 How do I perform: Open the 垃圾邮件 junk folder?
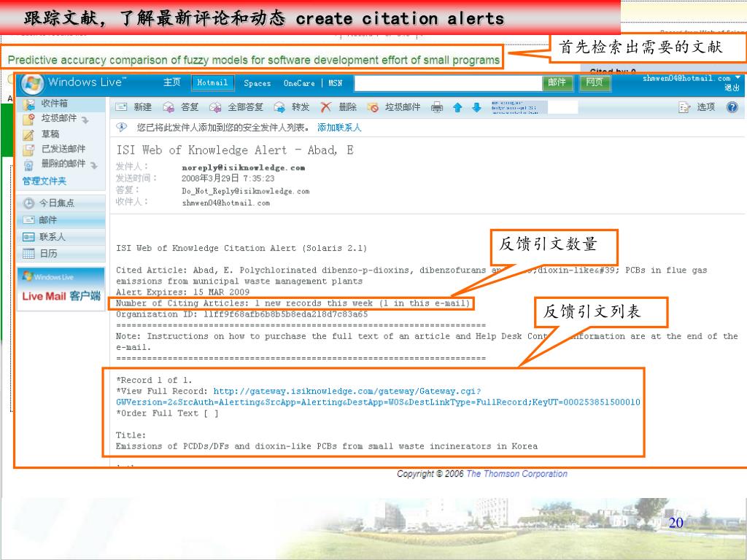click(x=59, y=118)
